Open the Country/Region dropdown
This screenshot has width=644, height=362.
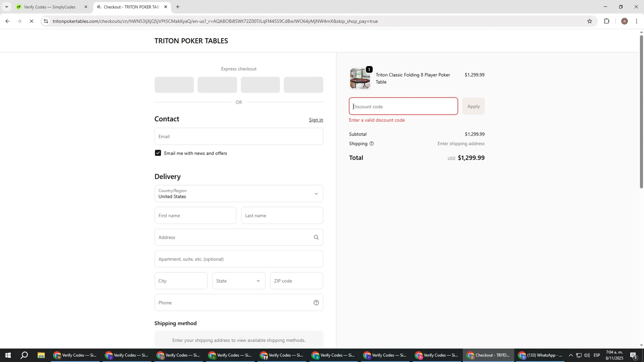pyautogui.click(x=239, y=194)
